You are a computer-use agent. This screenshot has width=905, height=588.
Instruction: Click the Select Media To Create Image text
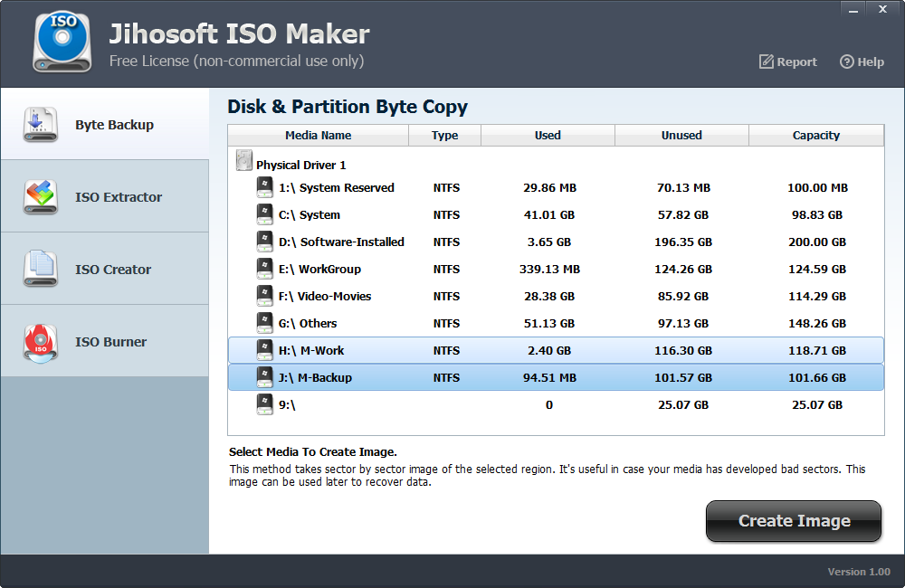pos(313,451)
